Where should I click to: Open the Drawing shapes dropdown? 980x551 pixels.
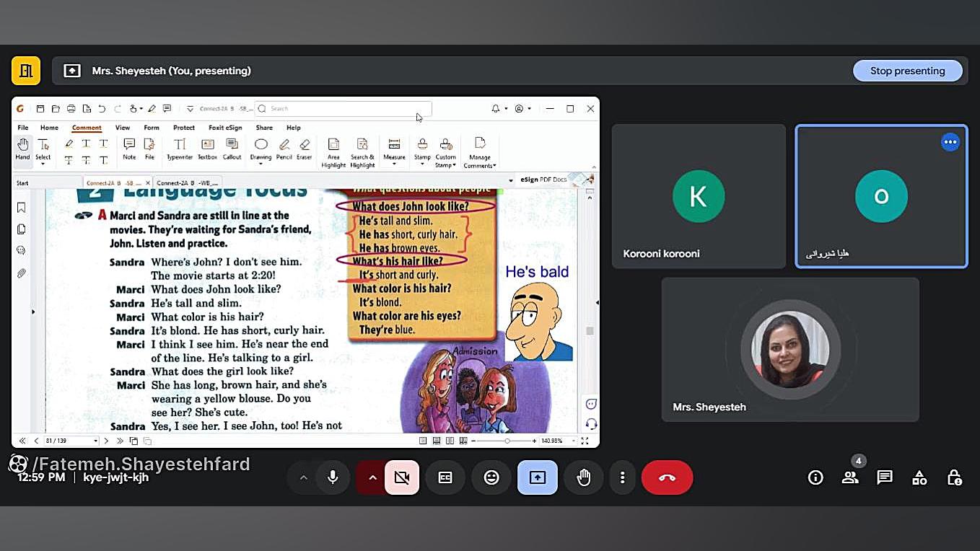(261, 164)
